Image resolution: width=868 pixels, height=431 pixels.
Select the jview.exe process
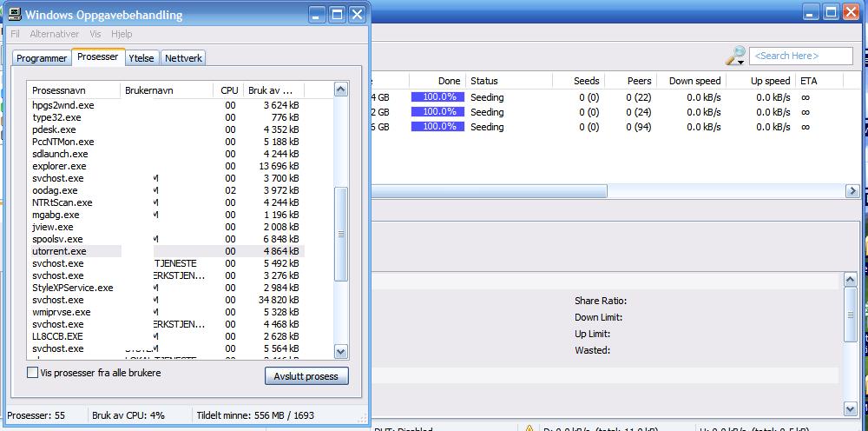coord(166,227)
